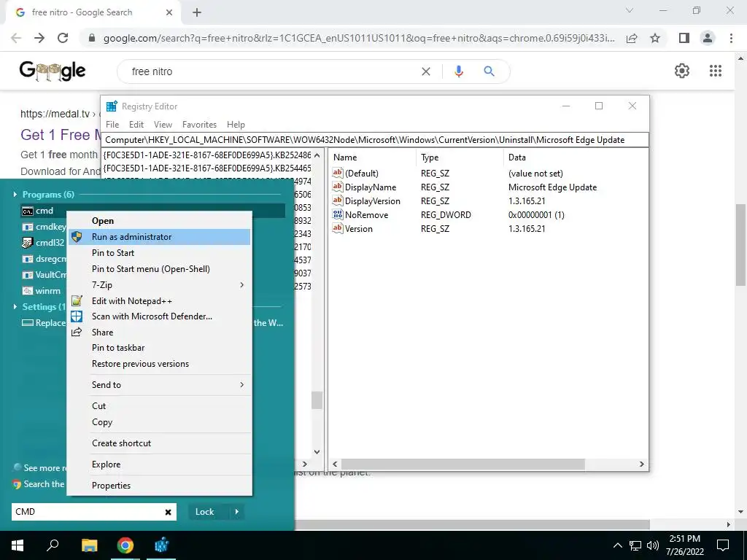Click Google search magnifier button
Image resolution: width=747 pixels, height=560 pixels.
[489, 71]
